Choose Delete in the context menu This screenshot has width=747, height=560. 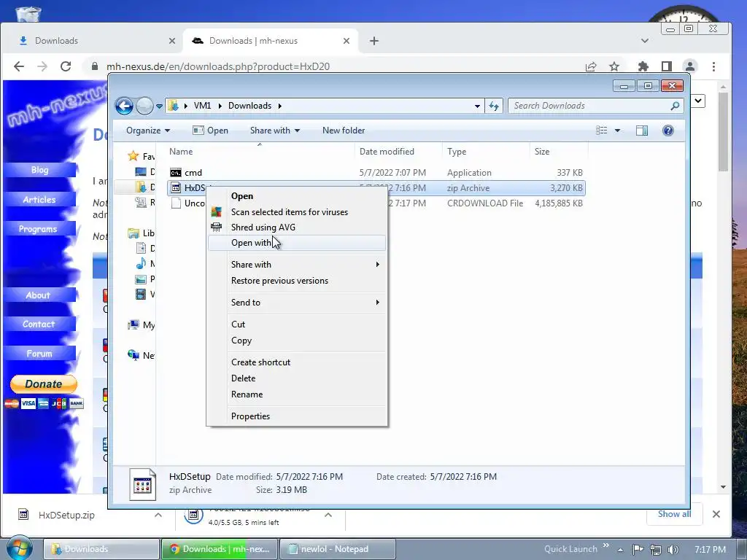[x=297, y=378]
